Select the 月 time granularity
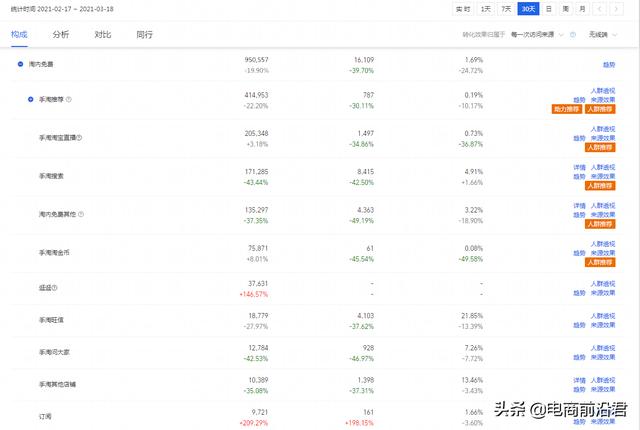Image resolution: width=640 pixels, height=430 pixels. tap(582, 9)
